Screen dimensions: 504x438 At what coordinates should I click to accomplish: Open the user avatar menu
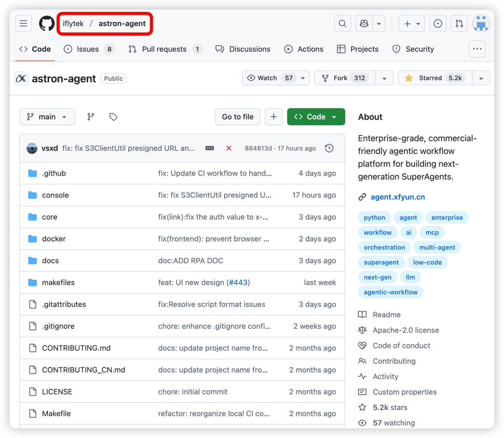[x=481, y=23]
